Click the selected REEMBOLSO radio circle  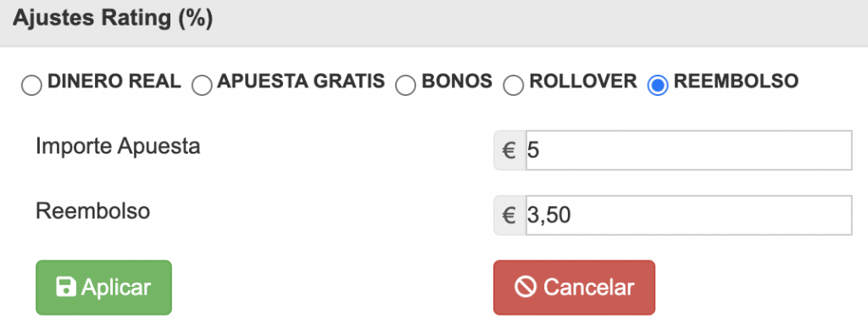658,86
